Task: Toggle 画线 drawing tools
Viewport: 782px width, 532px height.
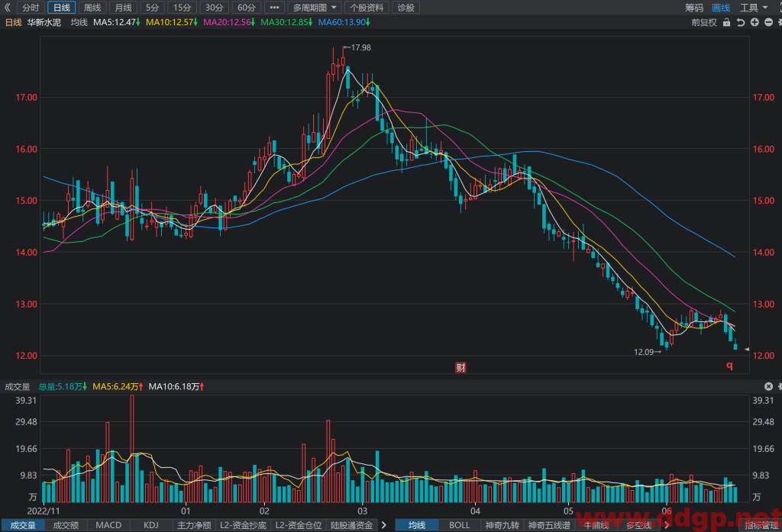Action: tap(721, 8)
